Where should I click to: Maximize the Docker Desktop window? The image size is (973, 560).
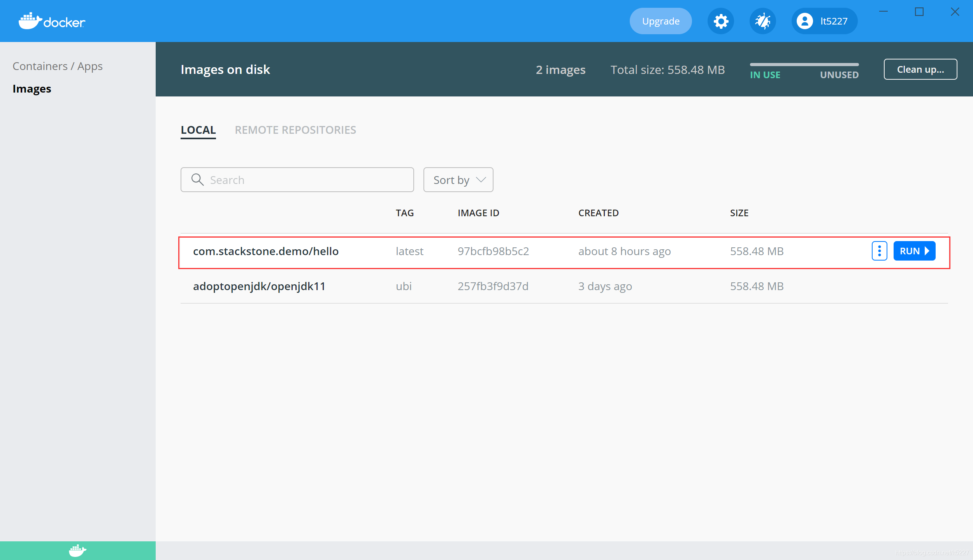click(x=919, y=12)
